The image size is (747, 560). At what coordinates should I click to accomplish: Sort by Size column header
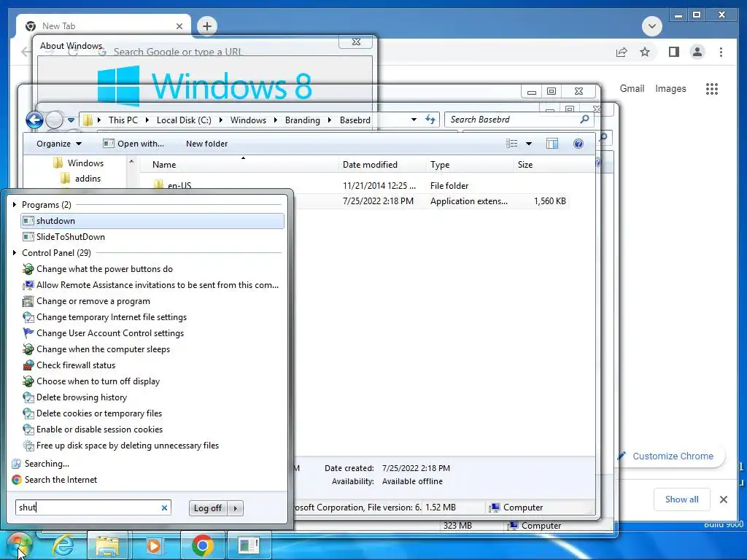point(541,165)
